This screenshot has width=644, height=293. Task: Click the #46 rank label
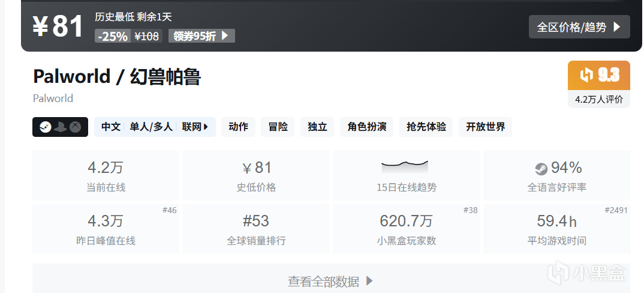170,210
